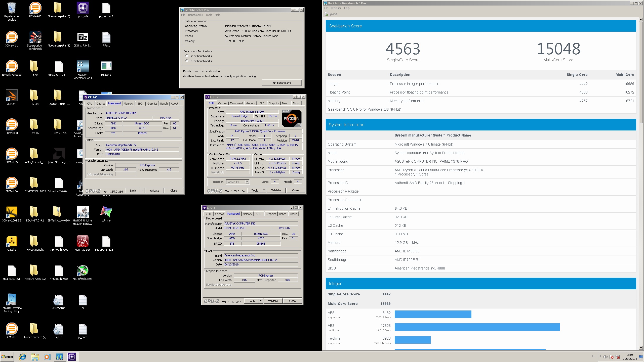Select the Hwbot Benchs folder
The image size is (644, 362).
click(x=35, y=243)
